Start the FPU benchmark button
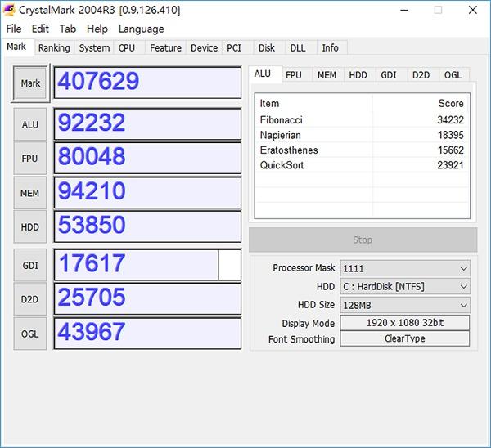Image resolution: width=491 pixels, height=448 pixels. point(30,159)
